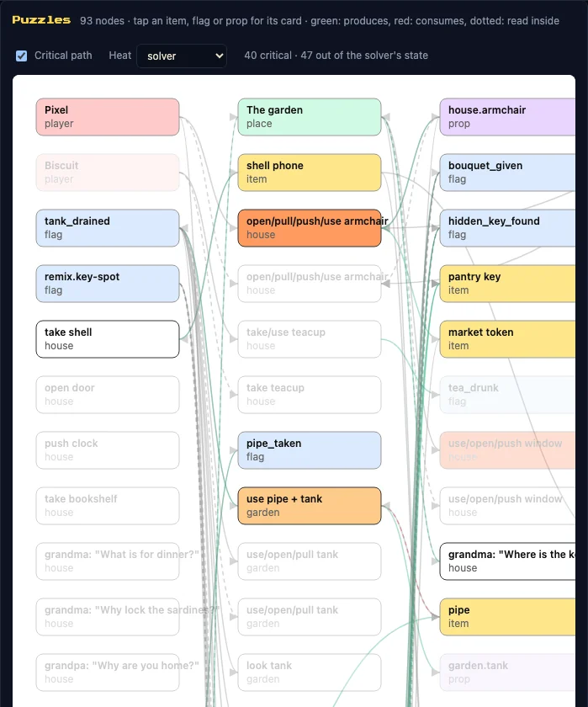Open the shell phone item card
The image size is (588, 707).
pos(310,173)
